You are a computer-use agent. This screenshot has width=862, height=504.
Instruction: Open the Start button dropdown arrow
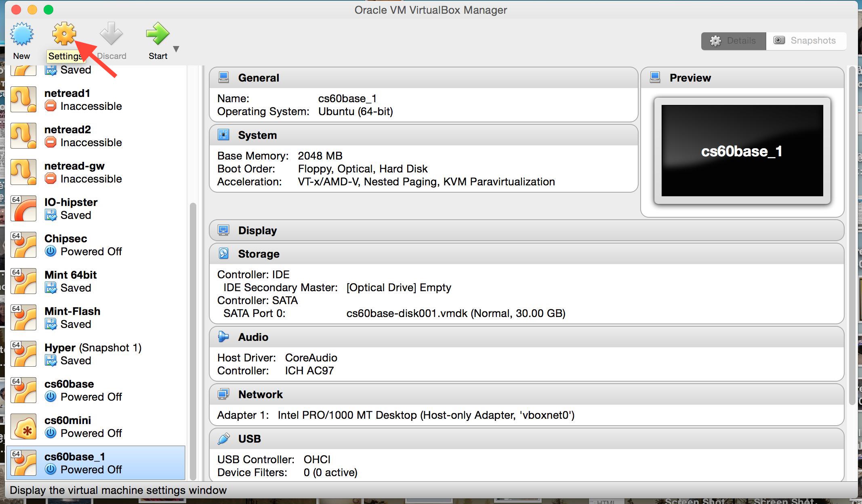[x=176, y=49]
